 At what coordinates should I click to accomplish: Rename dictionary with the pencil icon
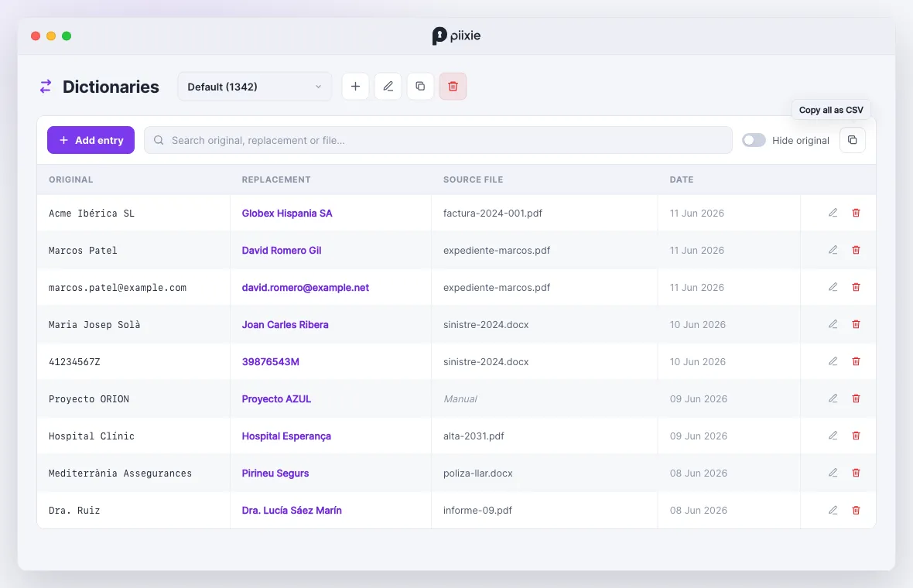(x=388, y=86)
